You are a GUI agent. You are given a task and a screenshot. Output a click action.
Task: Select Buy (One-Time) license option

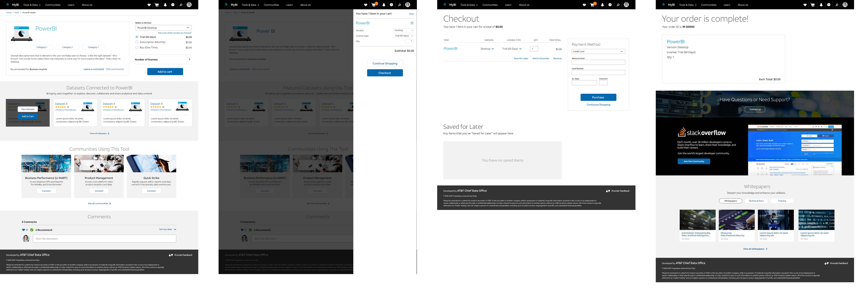tap(137, 48)
